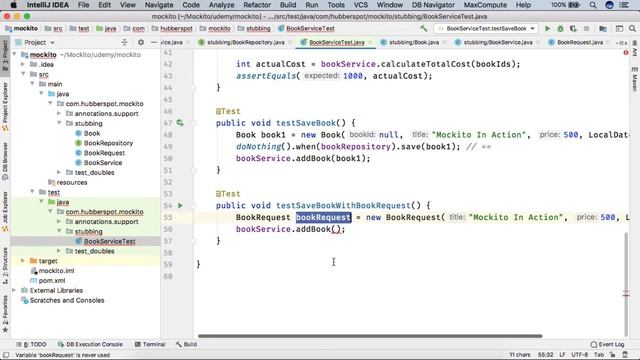
Task: Open Project Structure icon in toolbar
Action: (x=602, y=29)
